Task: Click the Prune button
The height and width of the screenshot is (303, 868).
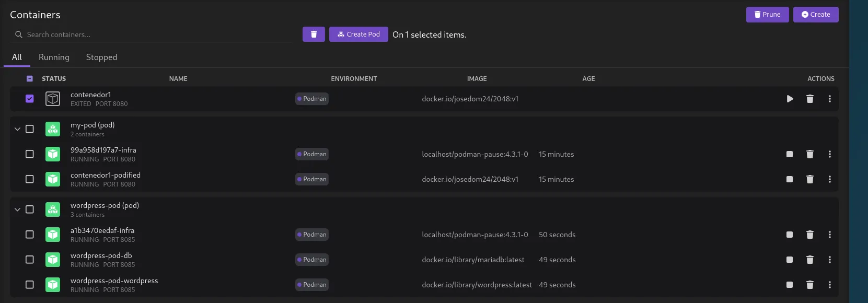Action: tap(767, 15)
